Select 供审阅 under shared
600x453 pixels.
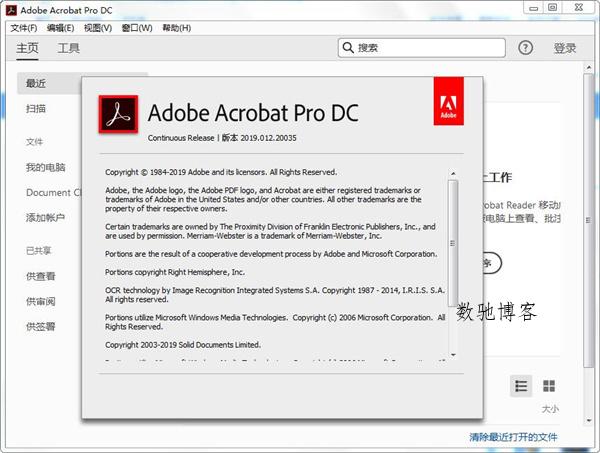tap(41, 301)
